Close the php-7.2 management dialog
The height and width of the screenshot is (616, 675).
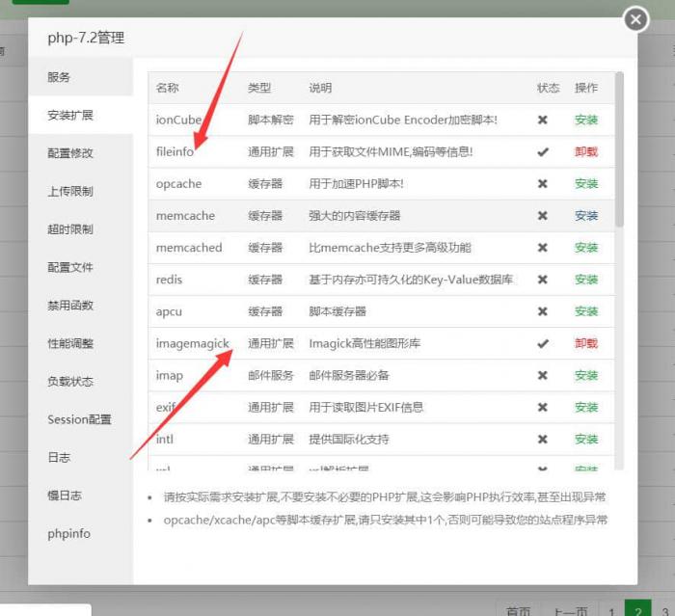click(634, 19)
